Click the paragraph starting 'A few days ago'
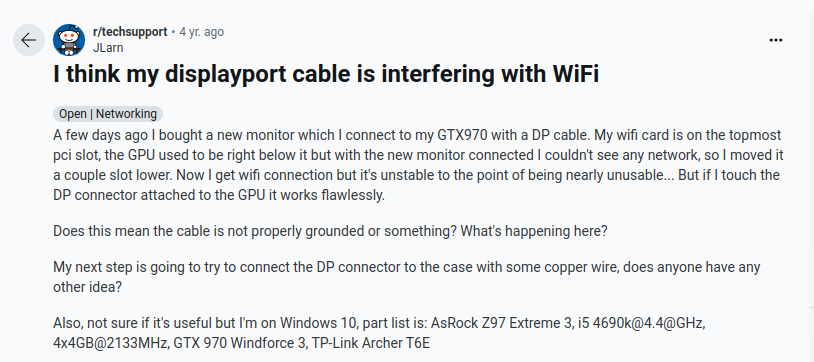Viewport: 814px width, 362px height. [418, 165]
